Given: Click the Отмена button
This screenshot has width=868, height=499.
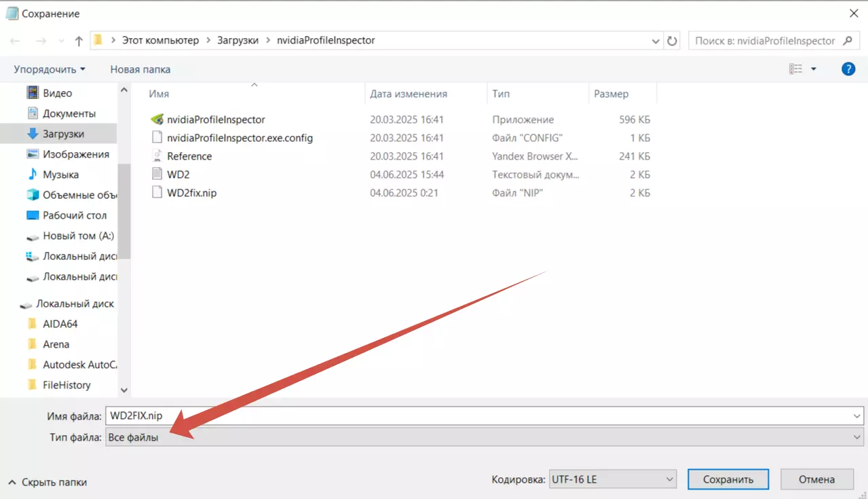Looking at the screenshot, I should 816,479.
